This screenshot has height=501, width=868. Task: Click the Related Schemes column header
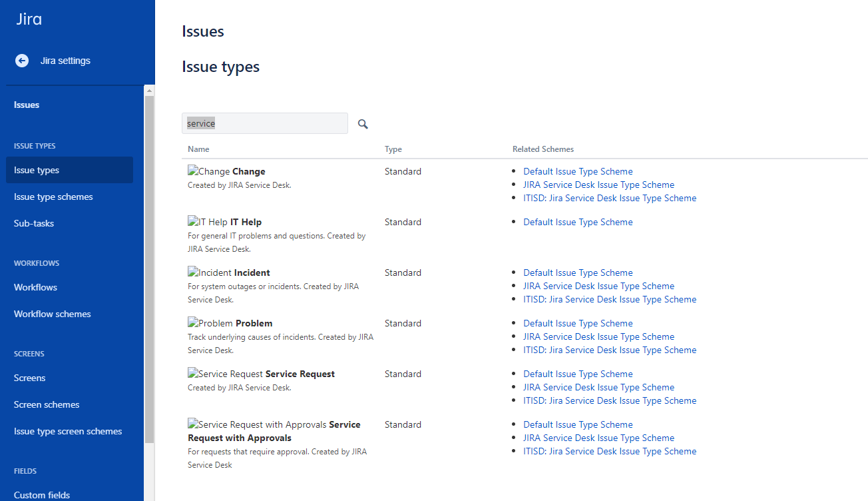pos(543,149)
